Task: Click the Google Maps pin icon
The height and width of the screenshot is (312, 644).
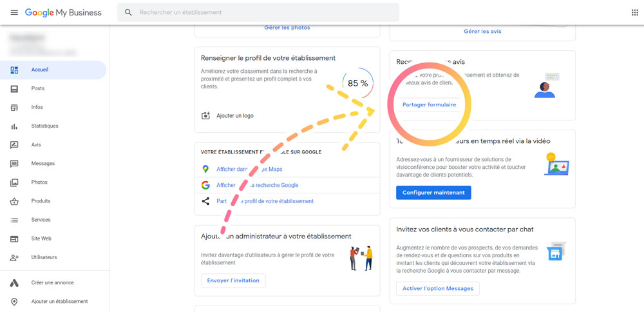Action: [x=206, y=170]
